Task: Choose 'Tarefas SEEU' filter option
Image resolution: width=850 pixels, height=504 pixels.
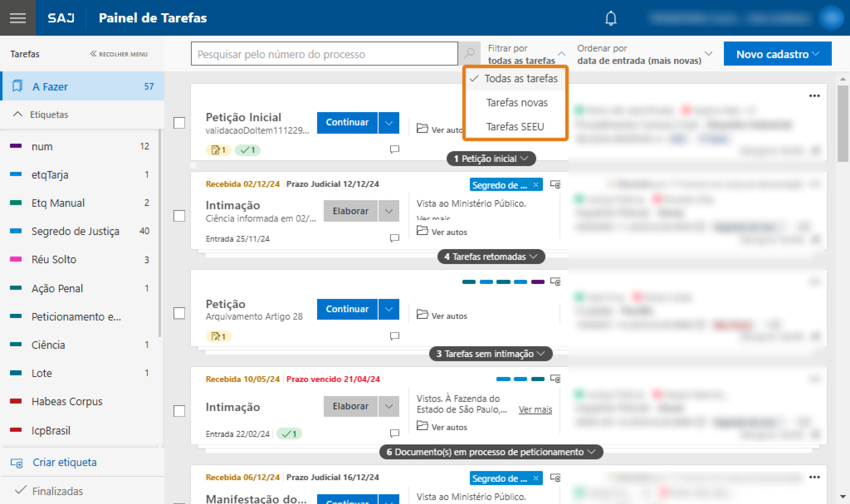Action: click(515, 126)
